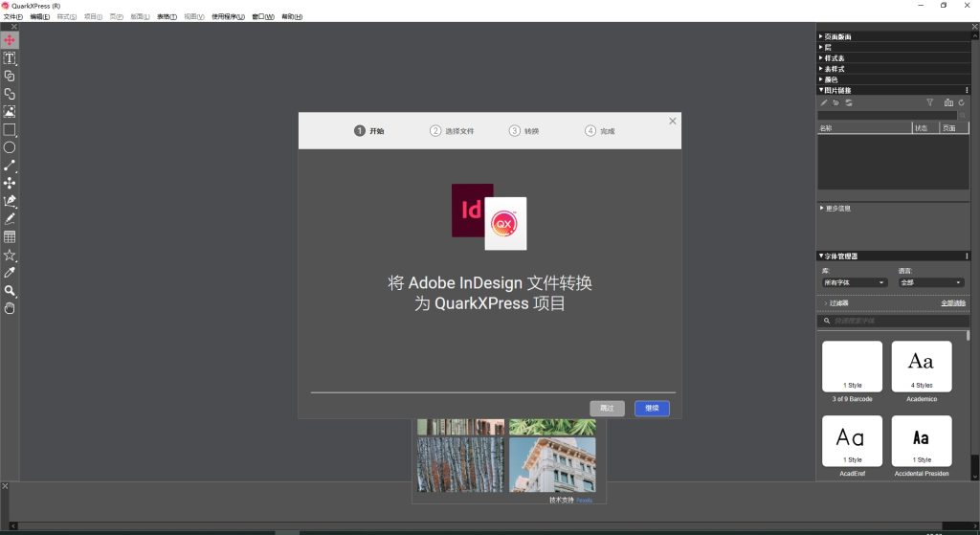The width and height of the screenshot is (980, 535).
Task: Go to step 3 转换
Action: coord(523,130)
